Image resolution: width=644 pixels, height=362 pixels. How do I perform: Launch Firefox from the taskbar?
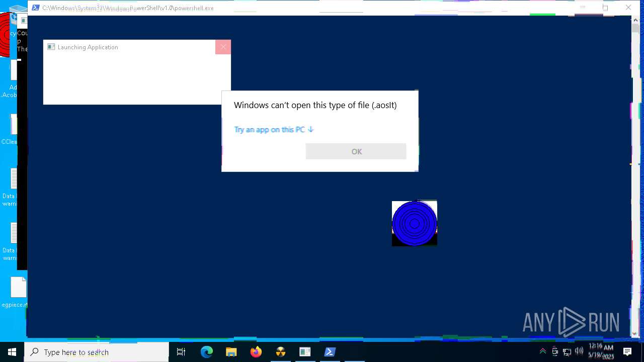coord(256,352)
